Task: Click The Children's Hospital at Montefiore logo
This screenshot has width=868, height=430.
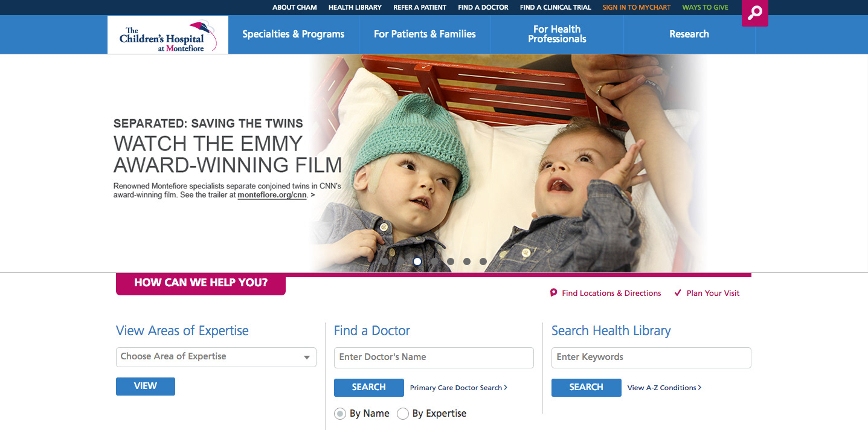Action: coord(168,34)
